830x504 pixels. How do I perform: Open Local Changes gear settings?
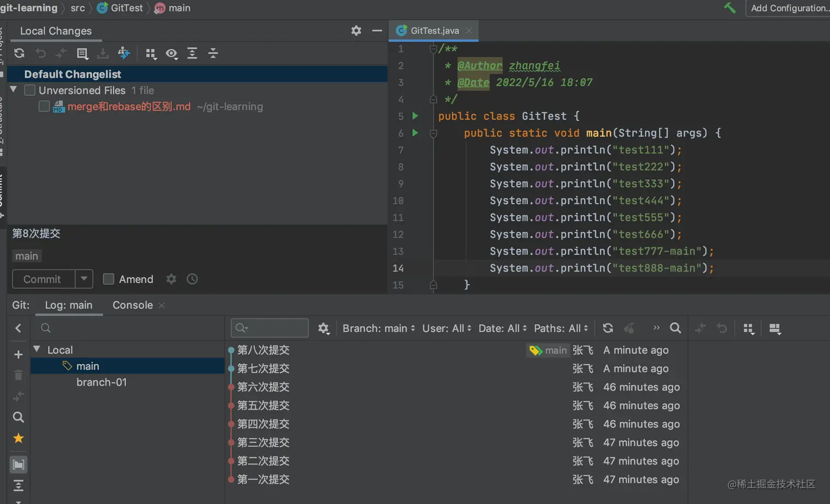pos(356,31)
